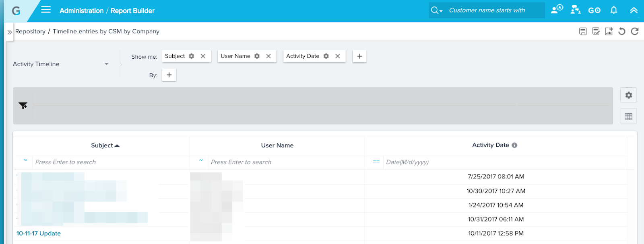The width and height of the screenshot is (644, 244).
Task: Go to Repository breadcrumb link
Action: coord(30,31)
